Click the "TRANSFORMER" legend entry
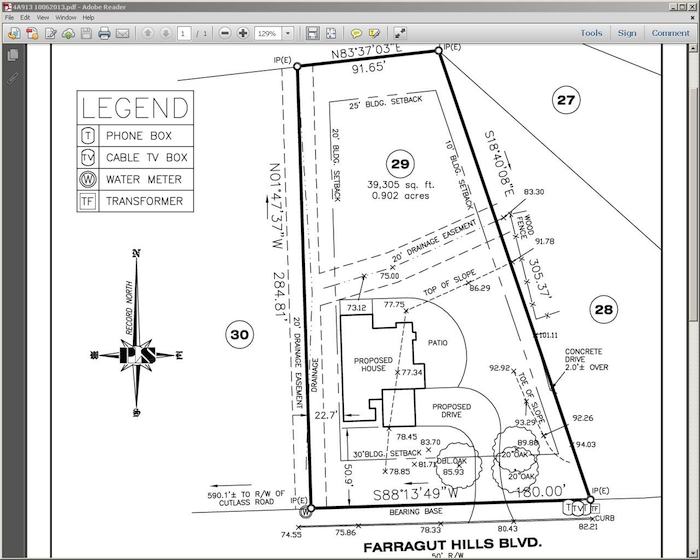The image size is (700, 560). click(x=144, y=201)
